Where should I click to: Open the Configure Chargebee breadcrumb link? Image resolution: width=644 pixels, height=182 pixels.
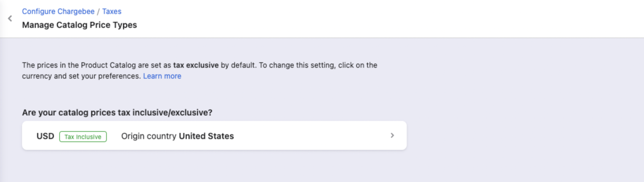click(58, 11)
